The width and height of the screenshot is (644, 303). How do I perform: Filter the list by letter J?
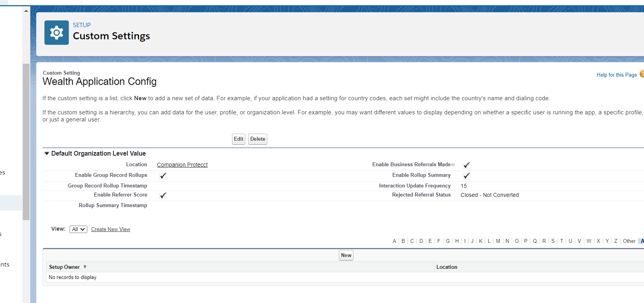coord(472,241)
